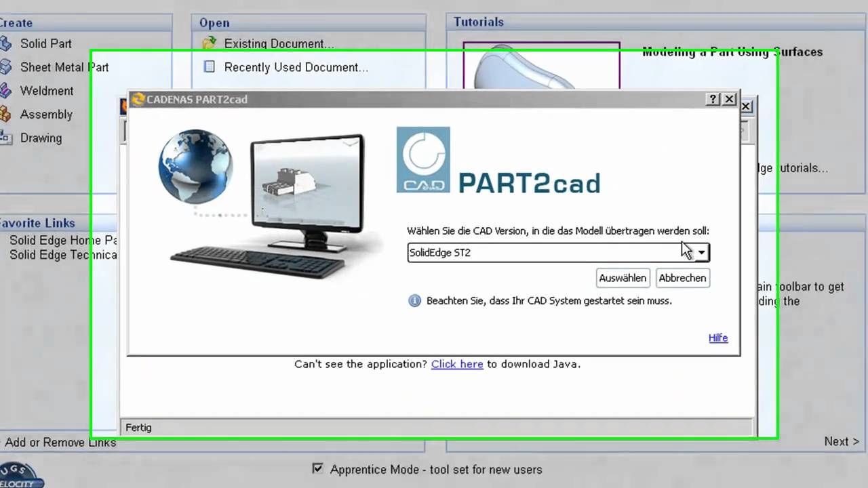Click Solid Edge Technical favorite link
The height and width of the screenshot is (488, 868).
point(63,255)
